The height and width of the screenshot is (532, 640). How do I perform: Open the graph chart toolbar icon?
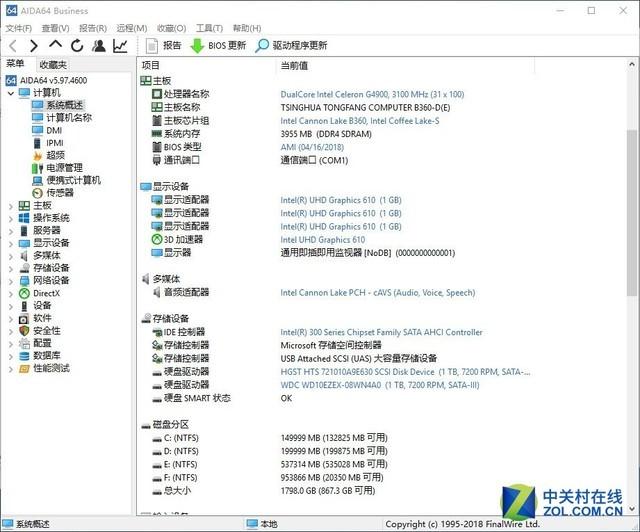pyautogui.click(x=120, y=45)
